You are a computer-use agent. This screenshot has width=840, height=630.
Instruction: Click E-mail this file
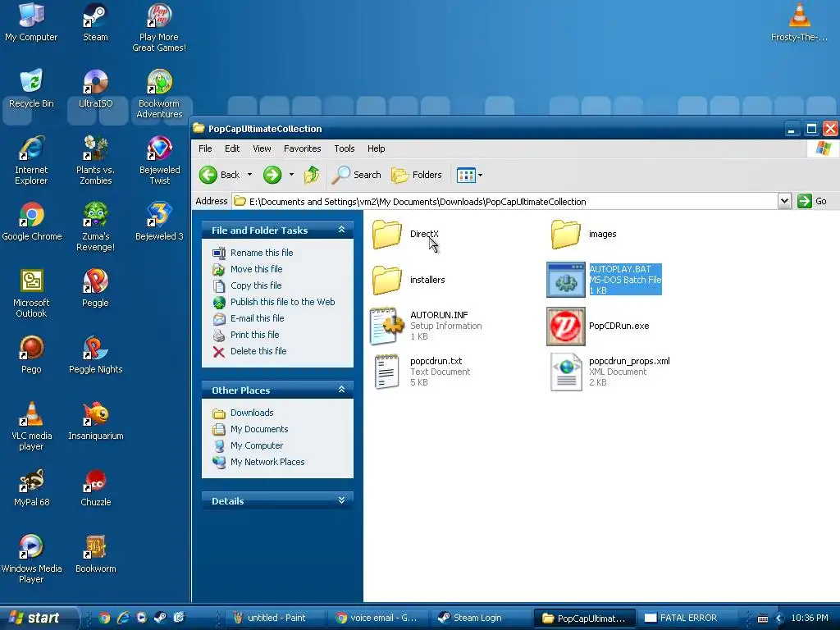249,318
